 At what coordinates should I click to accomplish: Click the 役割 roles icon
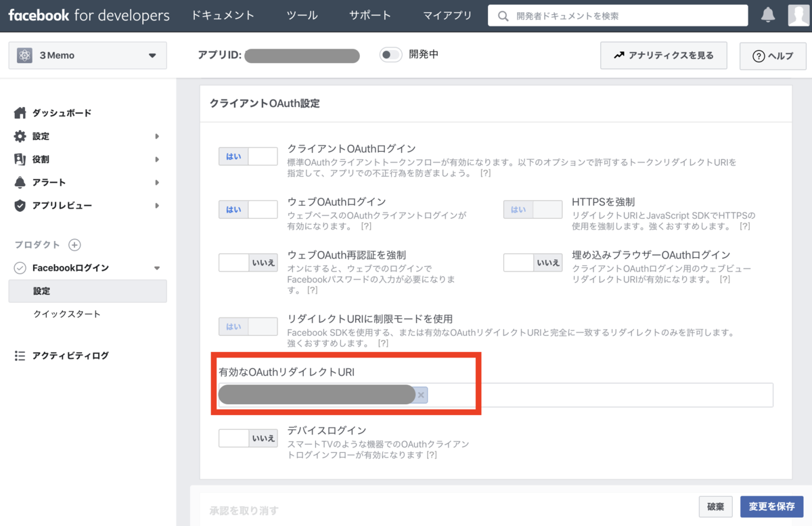(20, 159)
